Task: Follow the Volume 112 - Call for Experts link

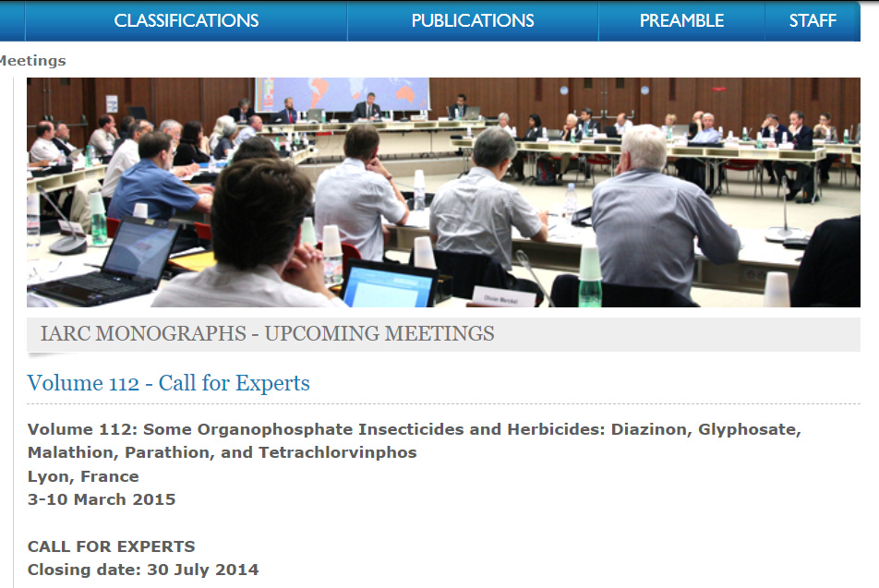Action: [168, 382]
